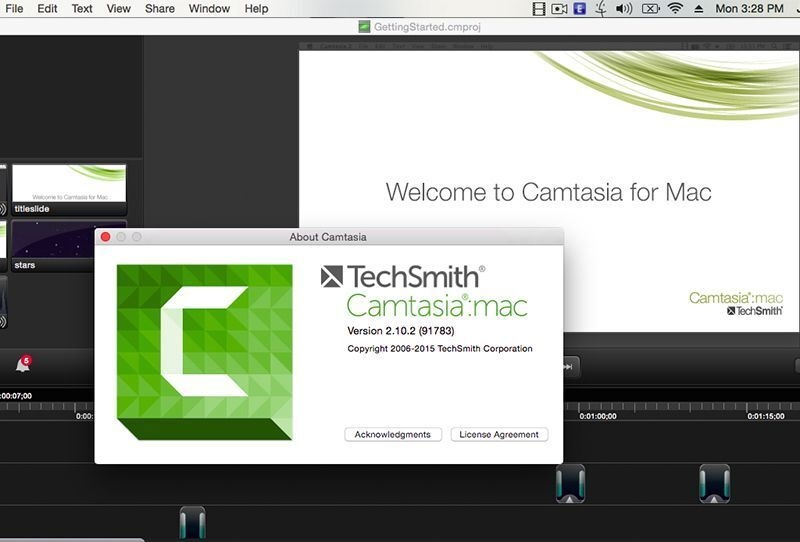Click the Acknowledgments button
Screen dimensions: 800x542
click(x=393, y=434)
